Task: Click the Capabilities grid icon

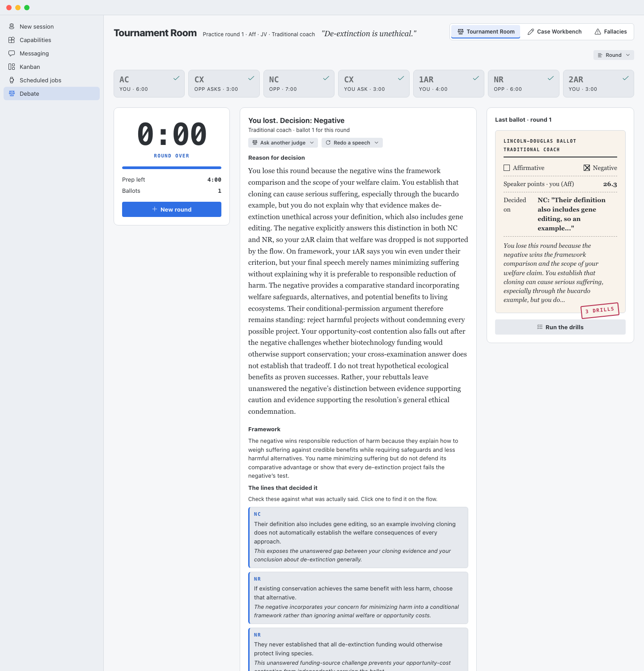Action: click(x=12, y=40)
